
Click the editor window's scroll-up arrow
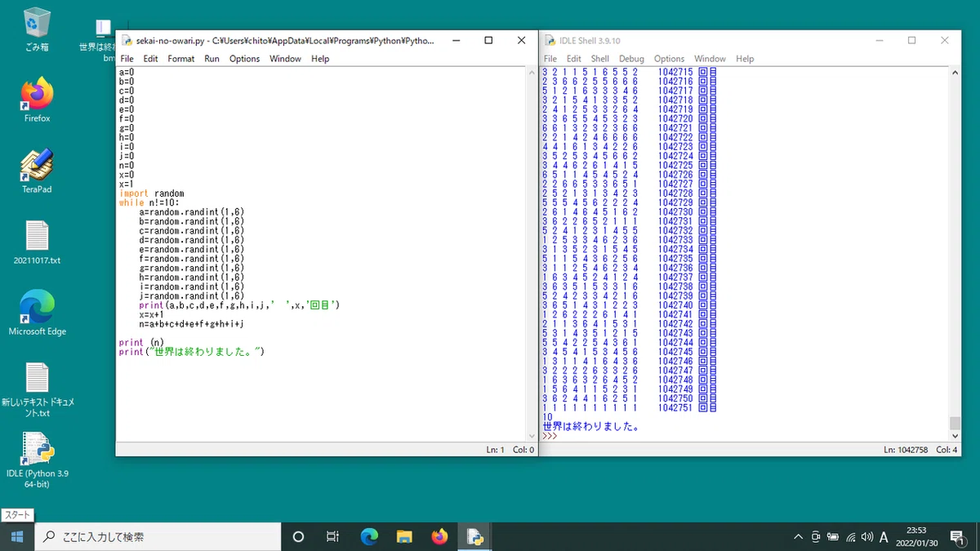[530, 73]
